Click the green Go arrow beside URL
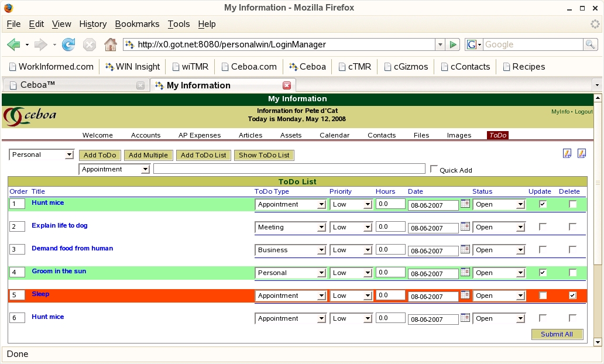604x364 pixels. click(x=452, y=44)
